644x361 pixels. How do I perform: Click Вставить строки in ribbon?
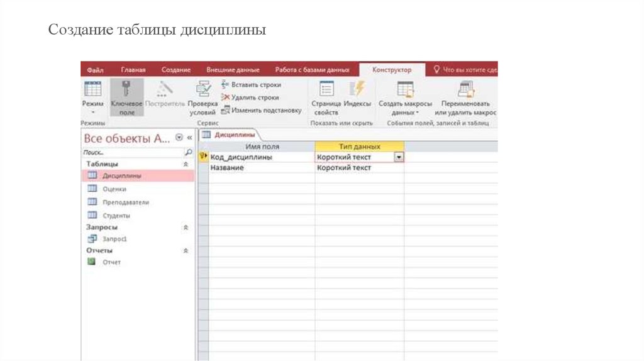click(251, 85)
